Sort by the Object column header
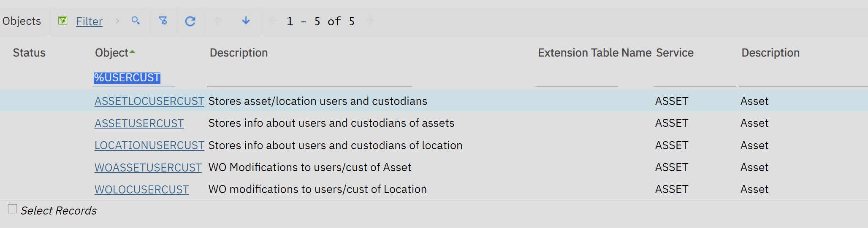868x228 pixels. [x=112, y=53]
